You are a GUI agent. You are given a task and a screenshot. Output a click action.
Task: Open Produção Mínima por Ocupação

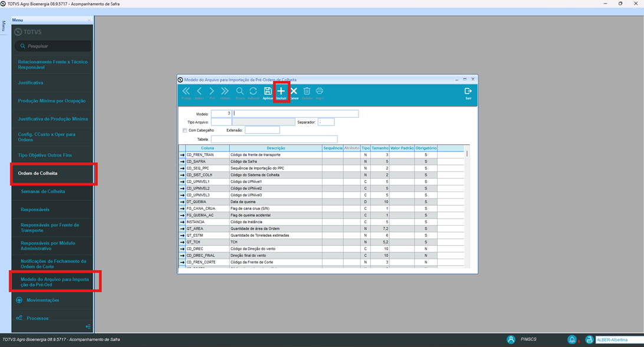point(52,101)
